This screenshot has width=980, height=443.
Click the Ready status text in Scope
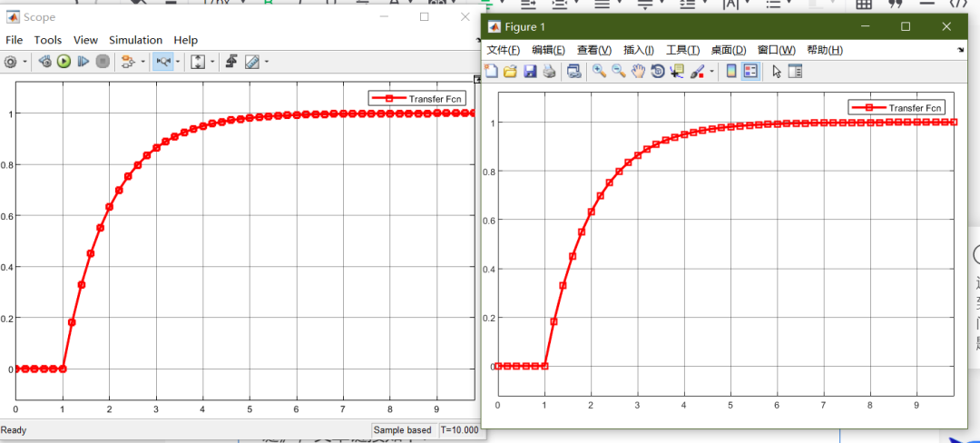14,430
